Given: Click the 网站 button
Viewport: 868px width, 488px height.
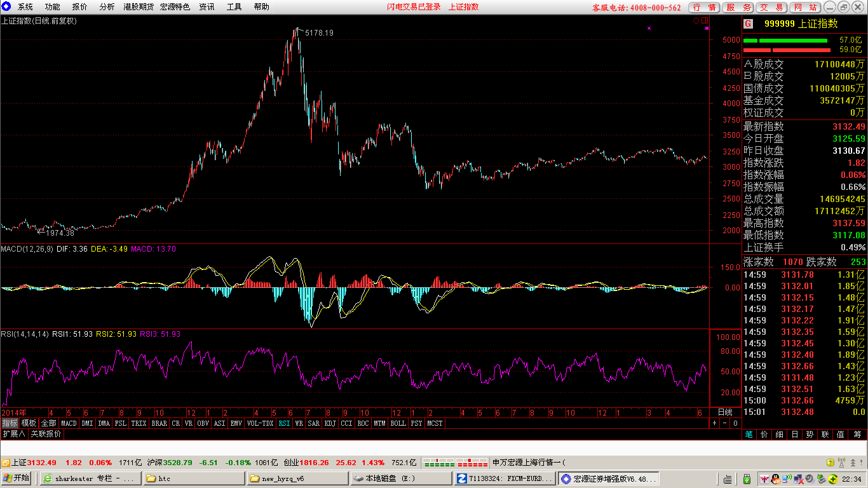Looking at the screenshot, I should [805, 7].
